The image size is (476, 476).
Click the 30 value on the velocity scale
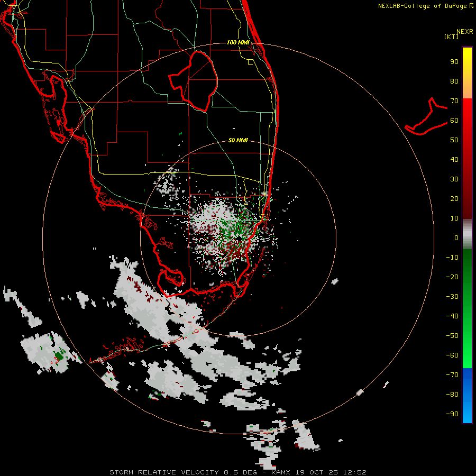click(x=454, y=179)
